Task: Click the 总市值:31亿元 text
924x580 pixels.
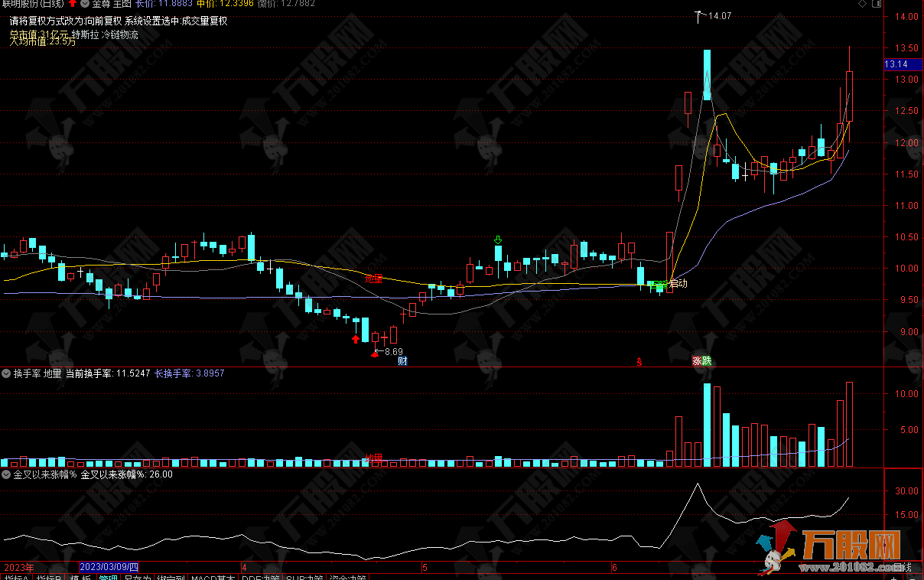Action: pyautogui.click(x=40, y=34)
